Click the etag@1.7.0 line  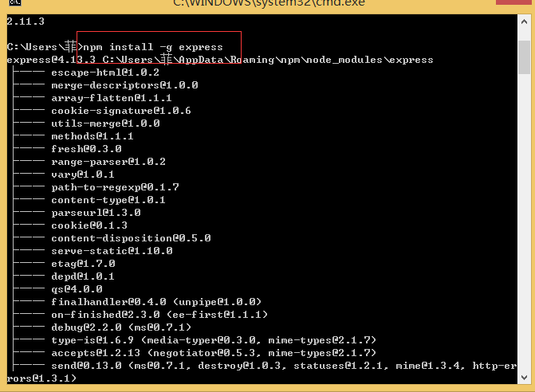point(83,264)
